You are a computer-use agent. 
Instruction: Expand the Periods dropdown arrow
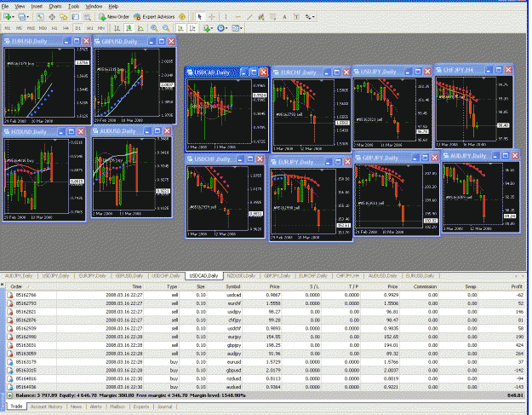[226, 28]
